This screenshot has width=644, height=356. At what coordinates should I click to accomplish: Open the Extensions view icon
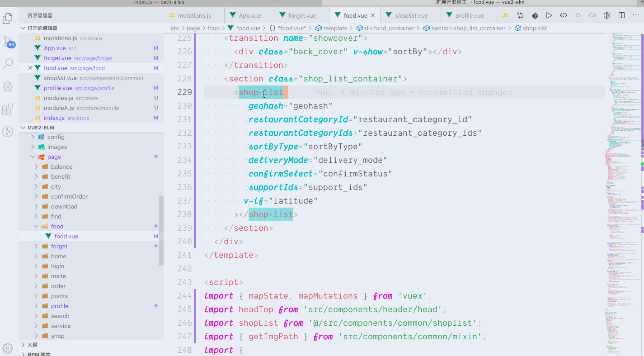click(7, 109)
